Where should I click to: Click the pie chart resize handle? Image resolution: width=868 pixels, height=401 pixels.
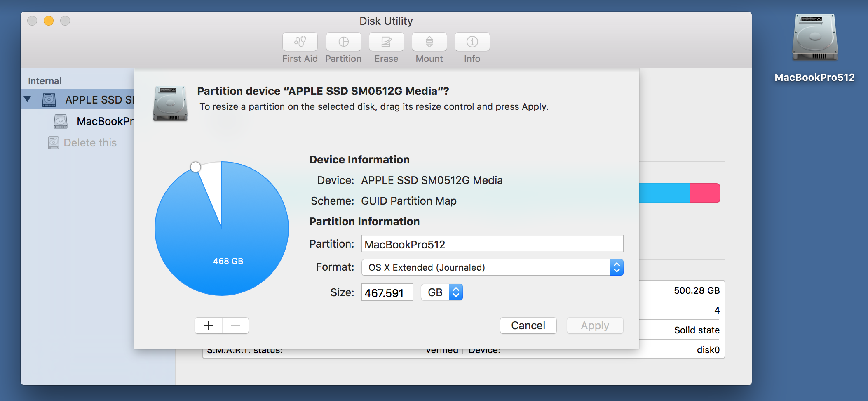(196, 167)
